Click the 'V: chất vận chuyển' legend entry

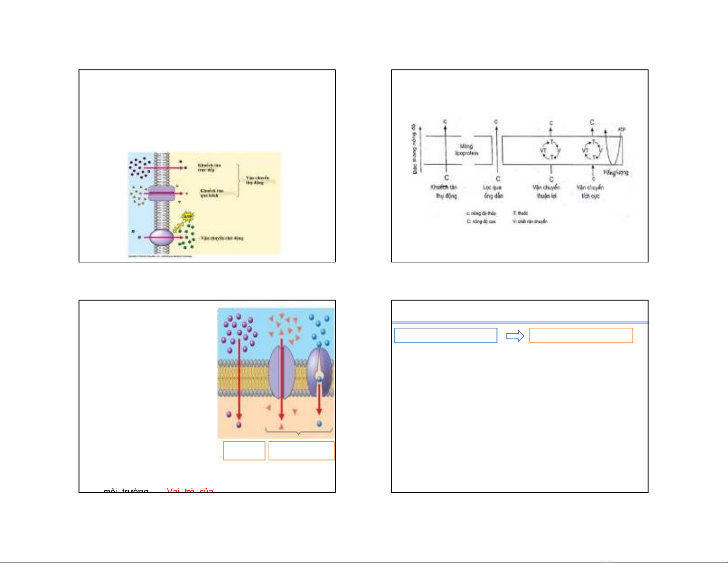[x=530, y=222]
